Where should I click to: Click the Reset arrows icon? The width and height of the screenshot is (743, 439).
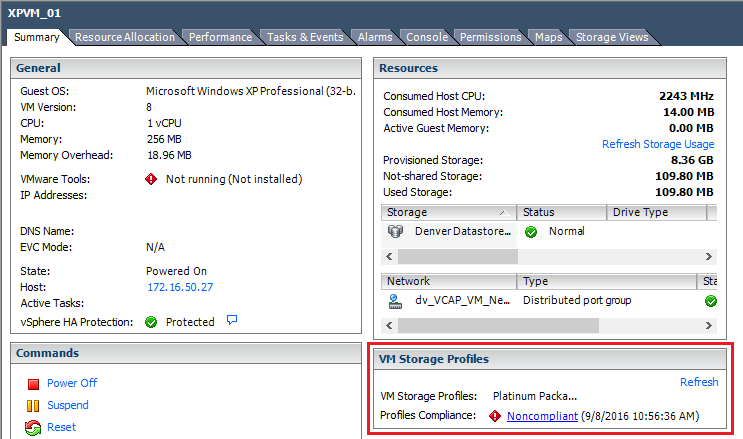tap(33, 428)
